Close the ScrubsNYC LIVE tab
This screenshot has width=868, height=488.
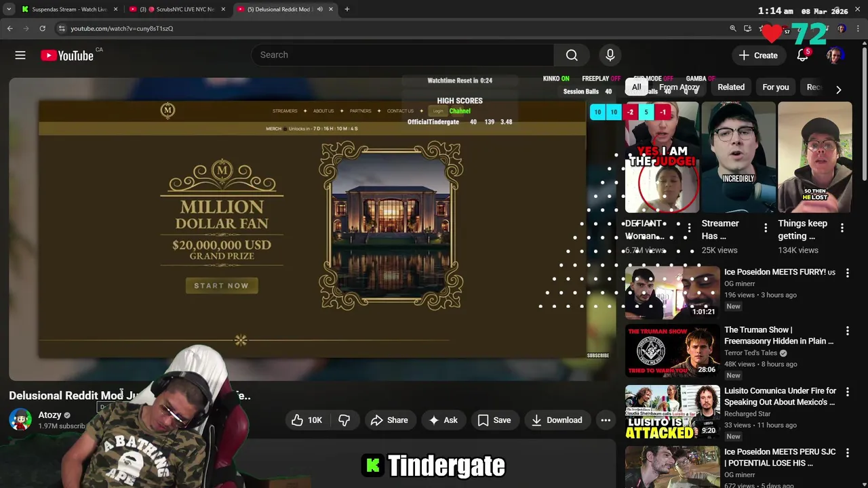coord(223,9)
